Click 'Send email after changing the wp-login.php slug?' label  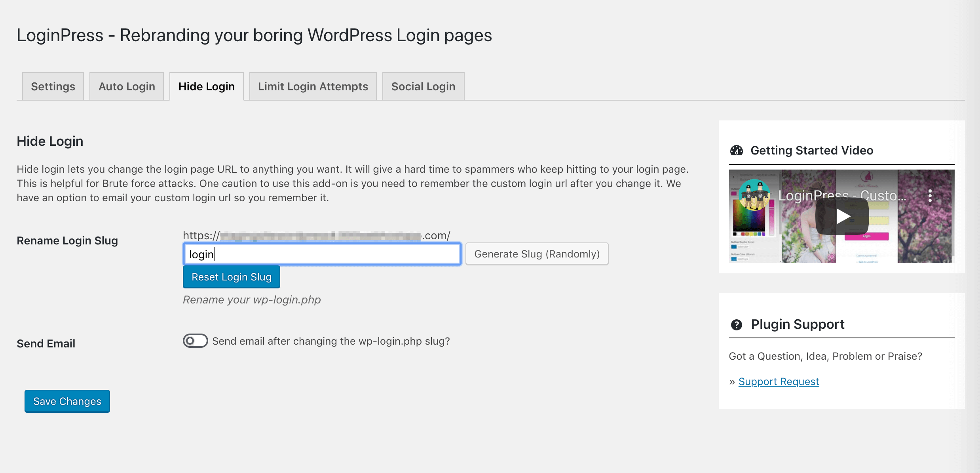pyautogui.click(x=331, y=341)
